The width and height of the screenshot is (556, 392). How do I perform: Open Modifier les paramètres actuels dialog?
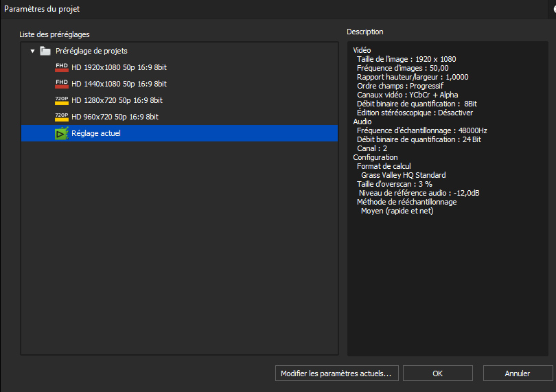pos(337,373)
